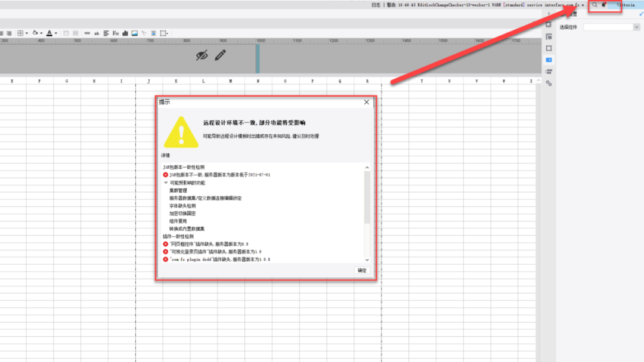Click the sheet vertical scroll-up arrow
This screenshot has width=644, height=362.
[538, 81]
